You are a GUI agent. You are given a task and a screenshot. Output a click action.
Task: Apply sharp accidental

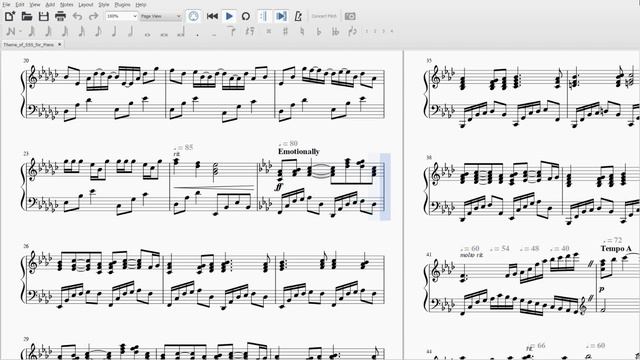(285, 31)
